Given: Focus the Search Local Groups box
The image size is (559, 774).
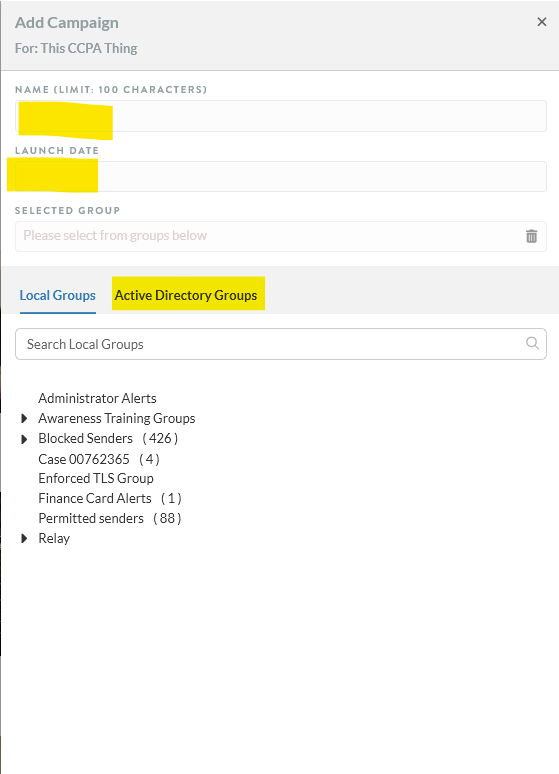Looking at the screenshot, I should point(280,344).
